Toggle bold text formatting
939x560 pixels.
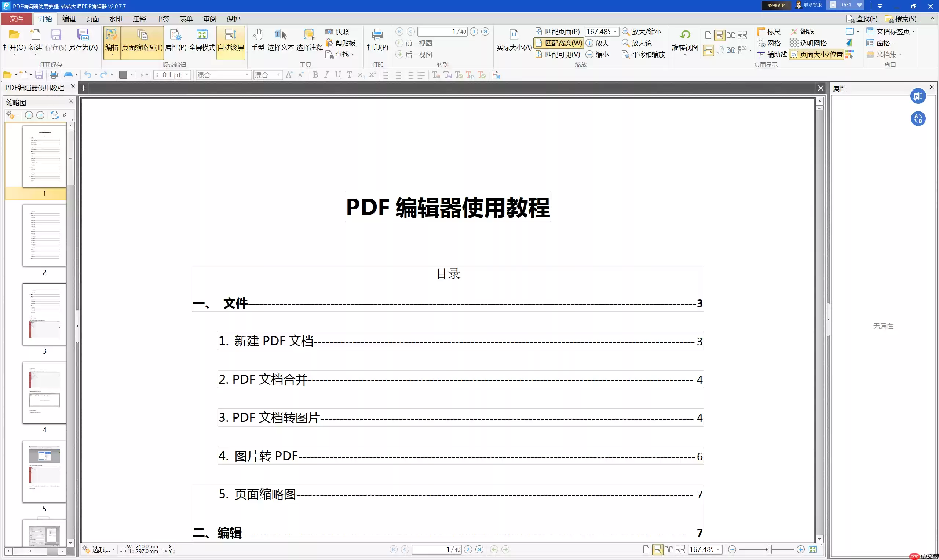(315, 75)
